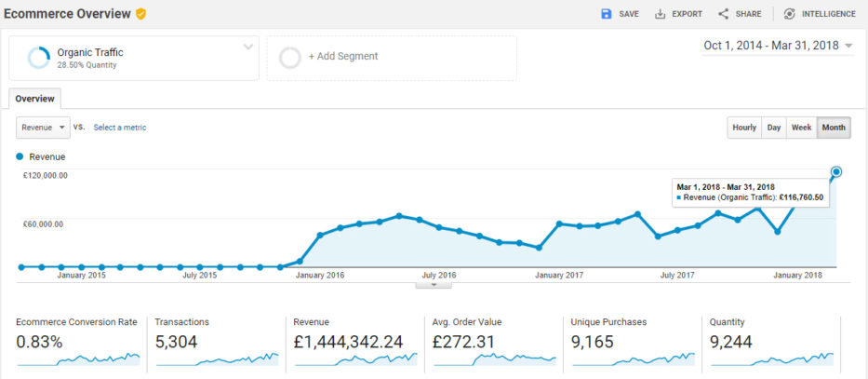Screen dimensions: 868x379
Task: Select the Overview tab
Action: (34, 98)
